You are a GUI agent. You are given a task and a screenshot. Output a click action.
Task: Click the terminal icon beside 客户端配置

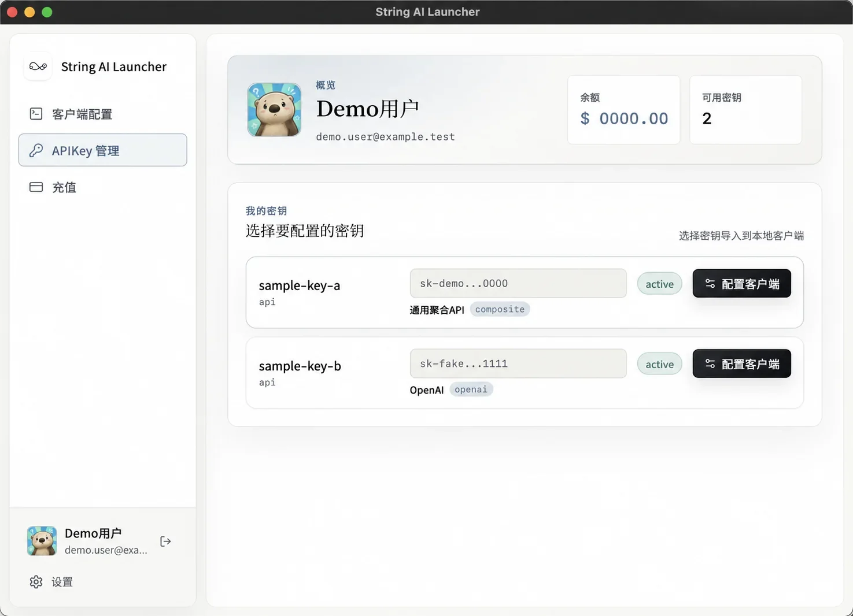36,114
